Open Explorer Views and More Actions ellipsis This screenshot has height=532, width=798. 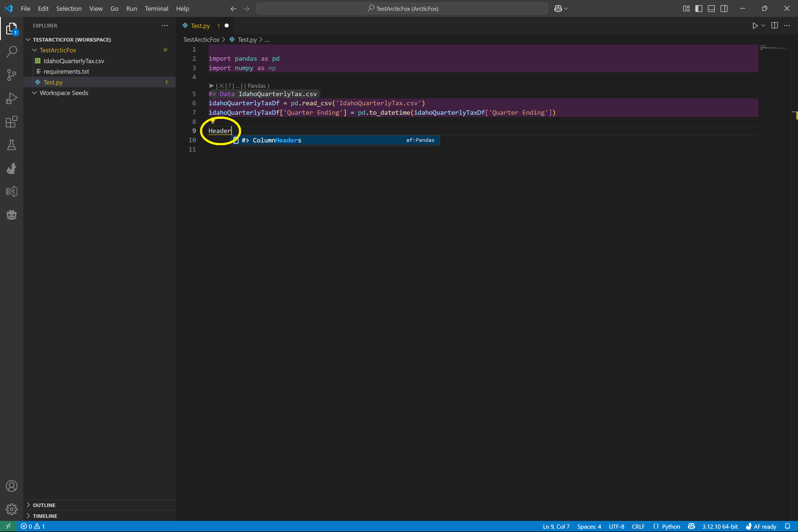[x=165, y=26]
